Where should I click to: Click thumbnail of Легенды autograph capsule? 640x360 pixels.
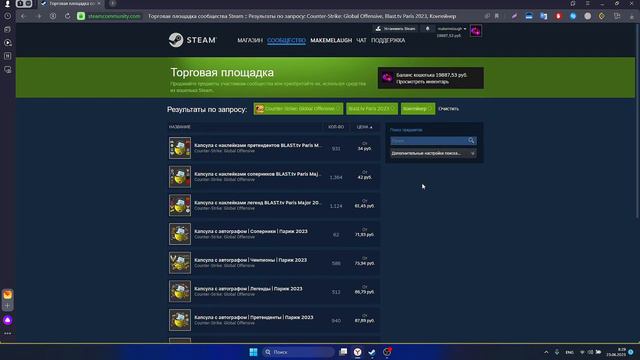[x=180, y=291]
